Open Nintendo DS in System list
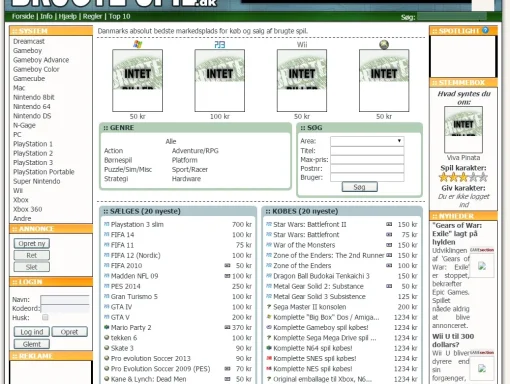The height and width of the screenshot is (384, 510). click(x=32, y=116)
